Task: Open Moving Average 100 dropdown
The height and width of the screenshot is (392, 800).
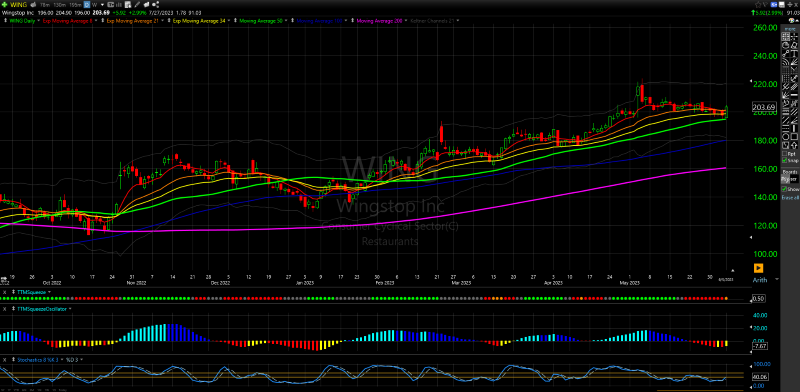Action: 346,21
